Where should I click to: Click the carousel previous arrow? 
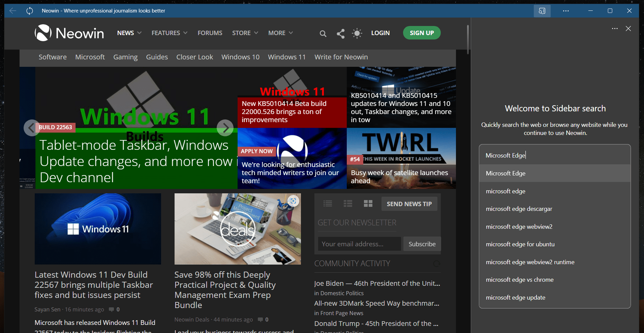coord(32,128)
